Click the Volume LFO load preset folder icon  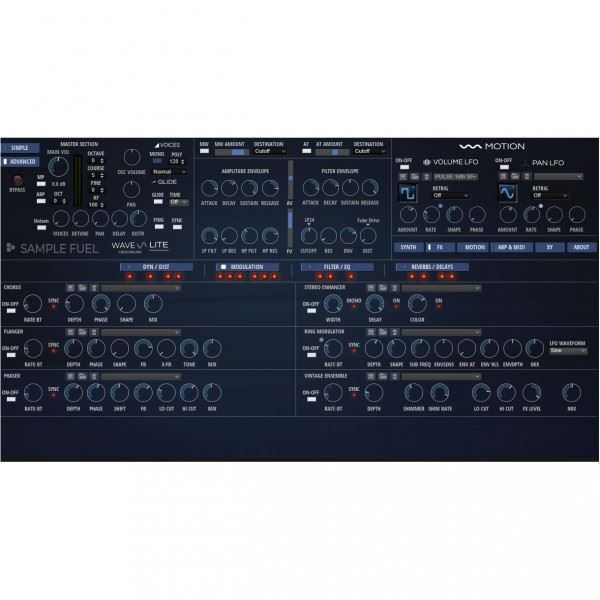415,176
